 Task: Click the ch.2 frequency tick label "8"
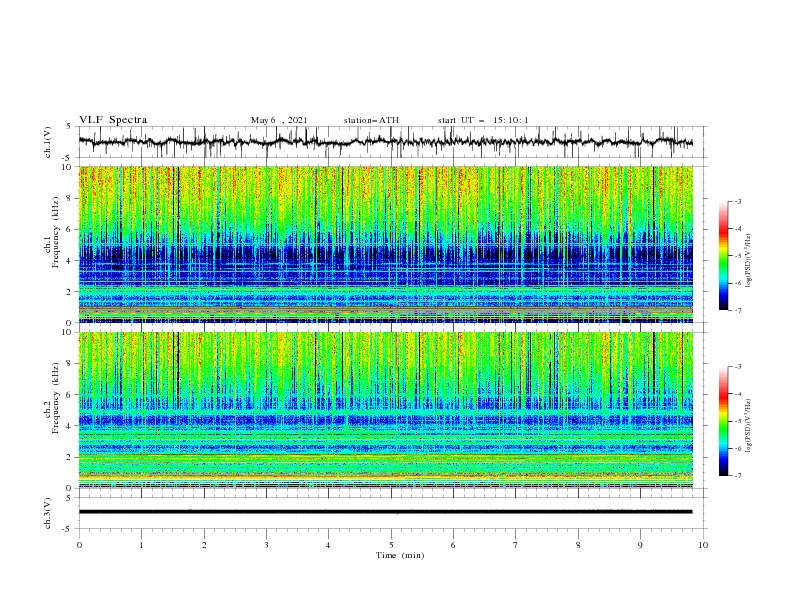(x=69, y=364)
